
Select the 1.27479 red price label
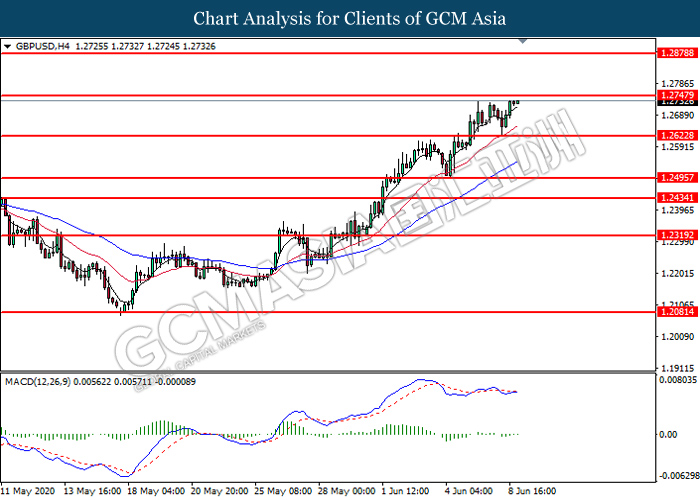[x=677, y=95]
